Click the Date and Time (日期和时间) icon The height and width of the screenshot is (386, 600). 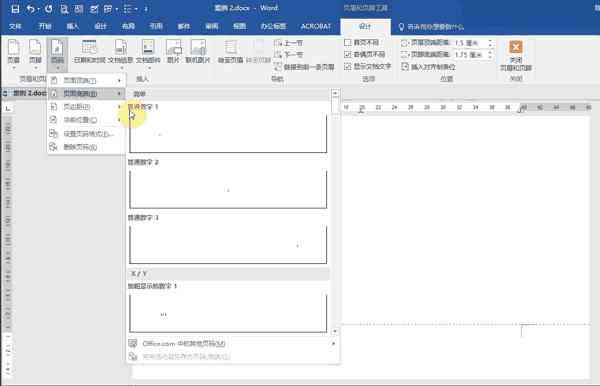pos(89,52)
